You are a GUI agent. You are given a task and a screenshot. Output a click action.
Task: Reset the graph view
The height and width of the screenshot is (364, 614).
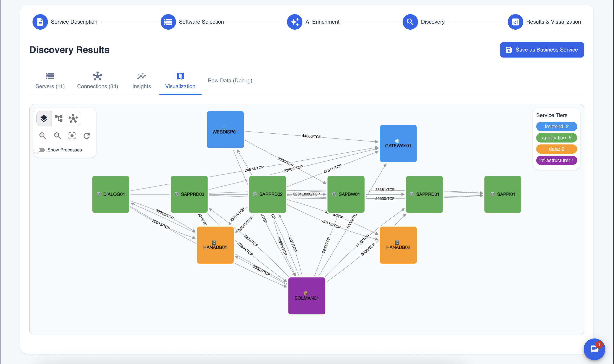[87, 136]
